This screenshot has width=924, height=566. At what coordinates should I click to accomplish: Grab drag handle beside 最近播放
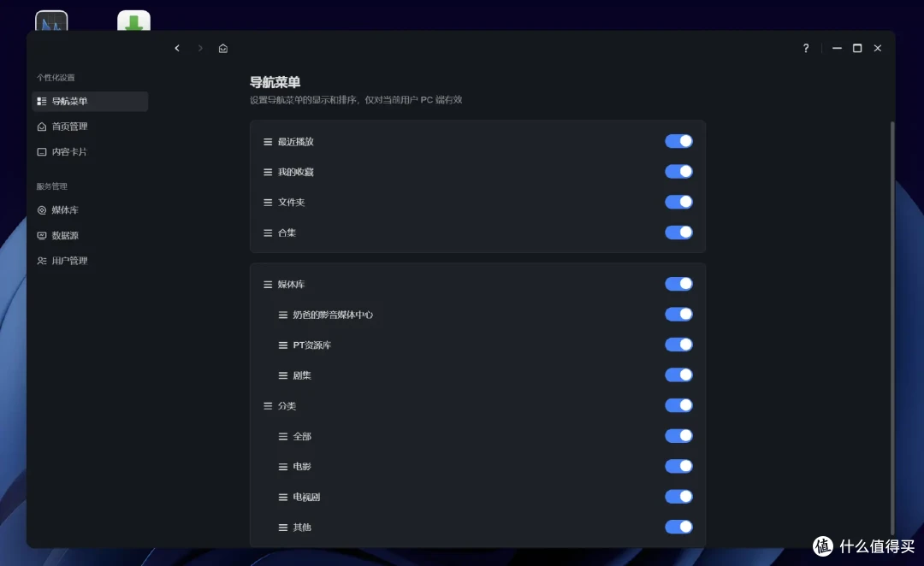(x=268, y=142)
